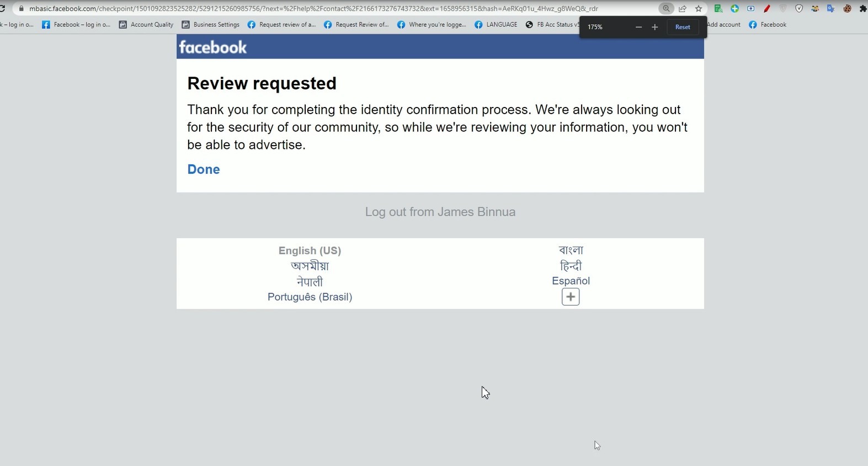Decrease zoom with the minus button
868x466 pixels.
coord(638,27)
